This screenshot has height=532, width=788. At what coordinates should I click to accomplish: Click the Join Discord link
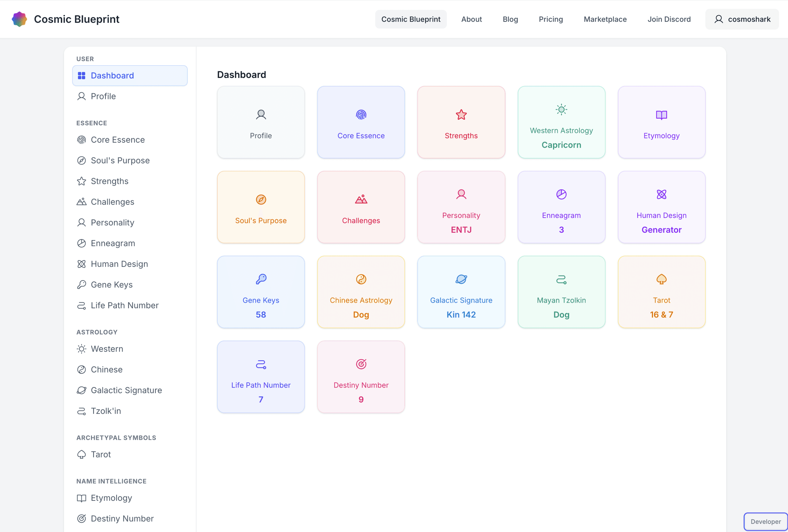coord(669,19)
